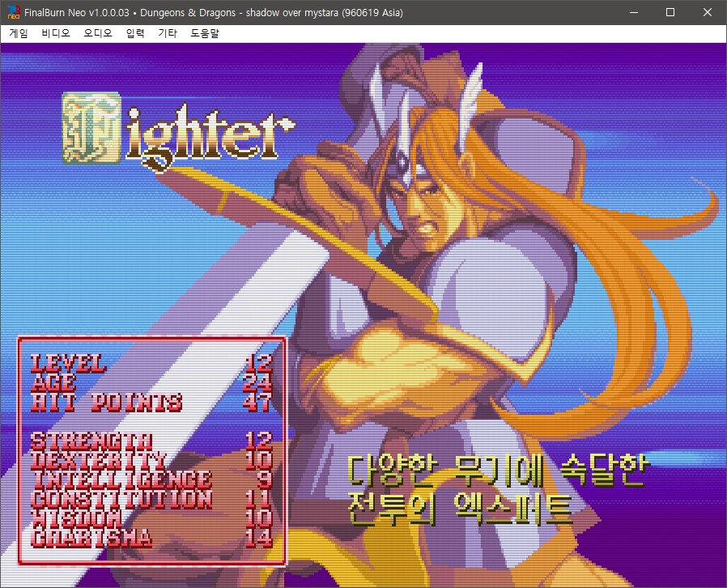
Task: Open the 게임 menu
Action: pos(19,33)
